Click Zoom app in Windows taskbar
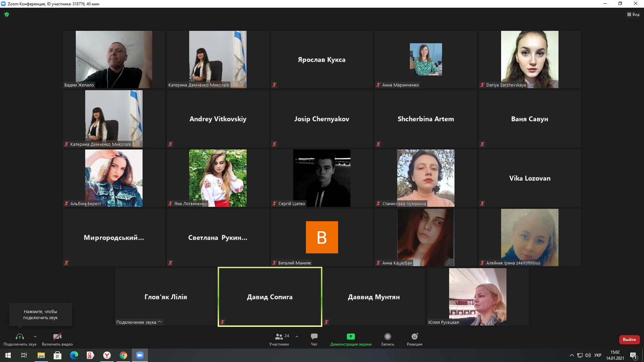This screenshot has height=362, width=644. tap(140, 355)
